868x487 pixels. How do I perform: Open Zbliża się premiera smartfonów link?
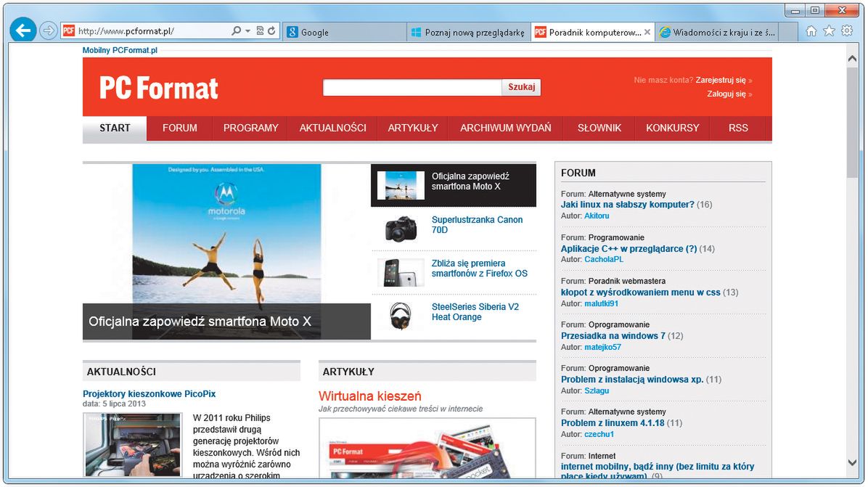click(480, 269)
